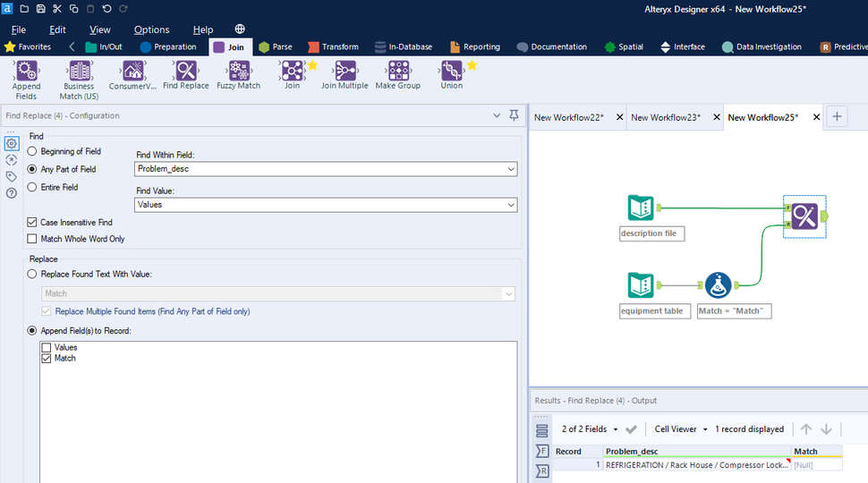868x483 pixels.
Task: Show R input anchor results
Action: tap(542, 470)
